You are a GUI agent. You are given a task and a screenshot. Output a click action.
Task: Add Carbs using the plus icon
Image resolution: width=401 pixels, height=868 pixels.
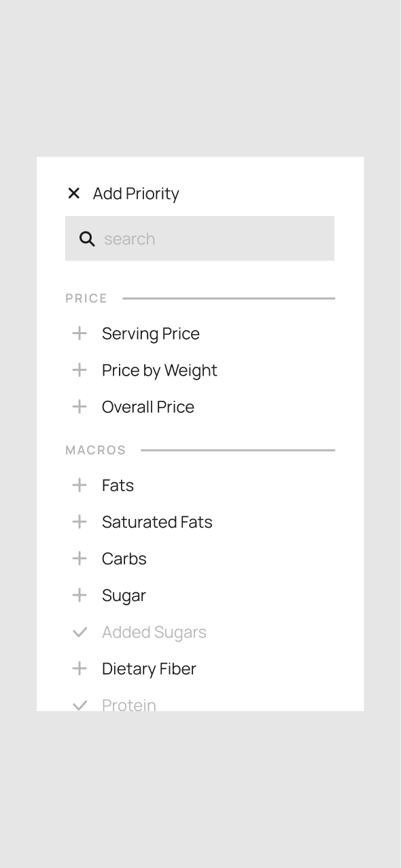(x=80, y=558)
